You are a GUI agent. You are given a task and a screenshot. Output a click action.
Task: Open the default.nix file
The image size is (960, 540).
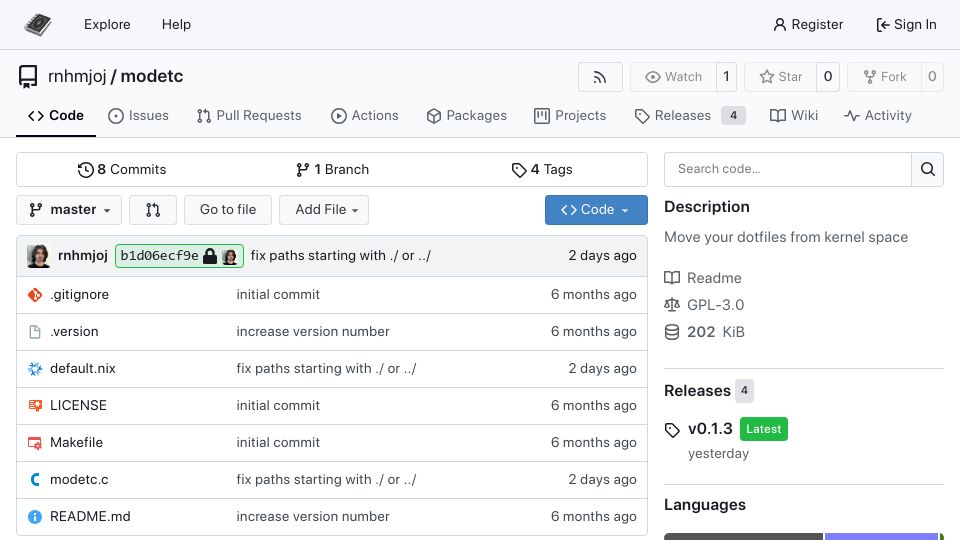pos(83,369)
